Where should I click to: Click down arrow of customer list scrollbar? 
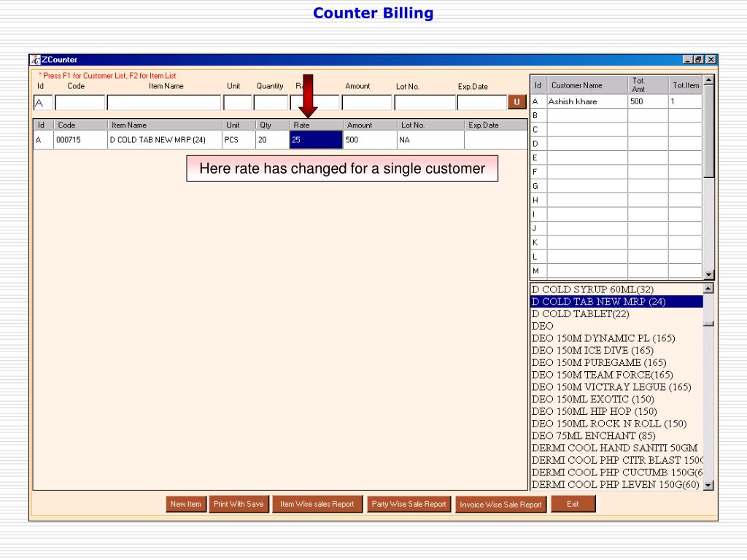pos(709,275)
